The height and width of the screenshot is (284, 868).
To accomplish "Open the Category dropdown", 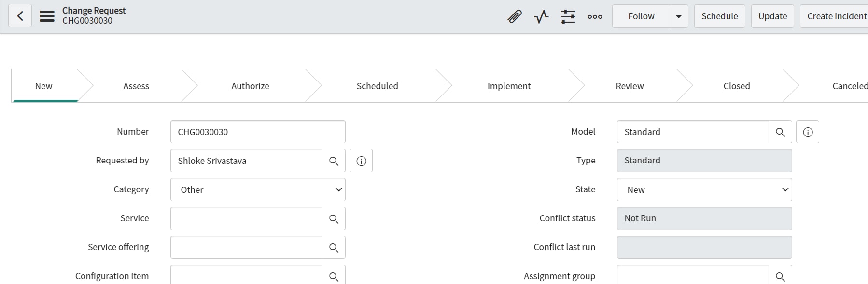I will click(258, 189).
